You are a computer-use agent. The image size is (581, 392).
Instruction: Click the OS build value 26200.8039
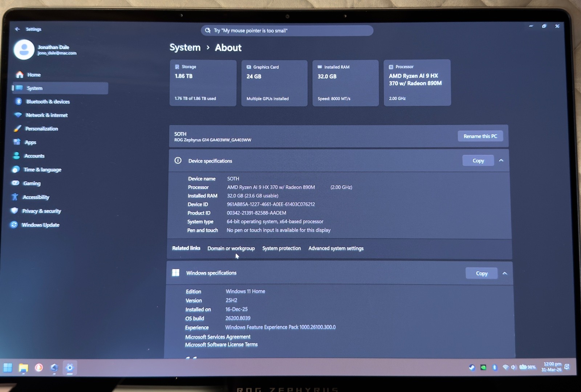tap(238, 318)
